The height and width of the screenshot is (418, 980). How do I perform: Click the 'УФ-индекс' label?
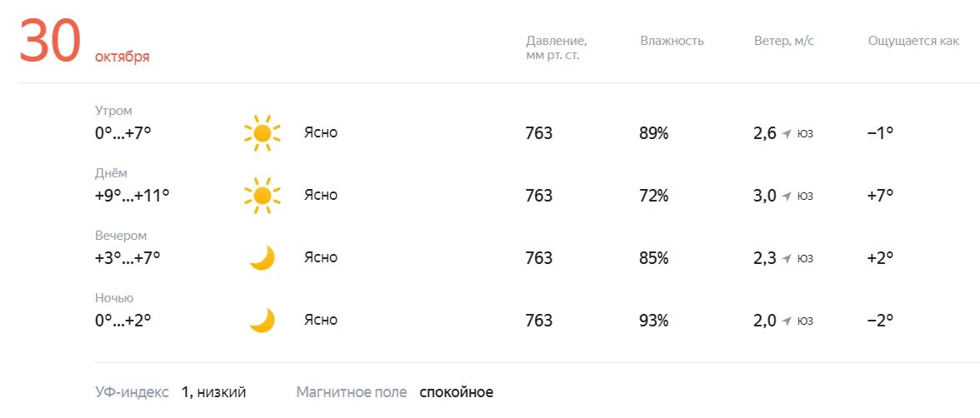(x=132, y=392)
